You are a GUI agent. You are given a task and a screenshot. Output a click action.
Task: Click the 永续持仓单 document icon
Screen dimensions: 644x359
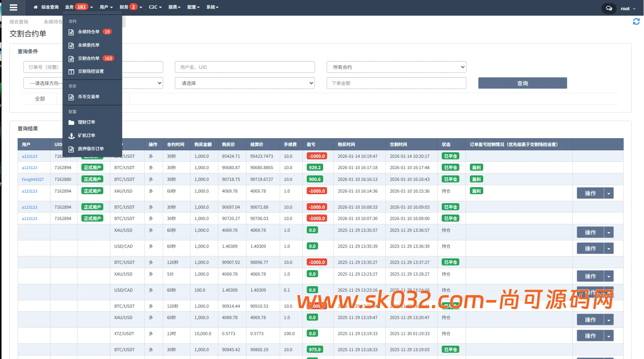click(71, 32)
